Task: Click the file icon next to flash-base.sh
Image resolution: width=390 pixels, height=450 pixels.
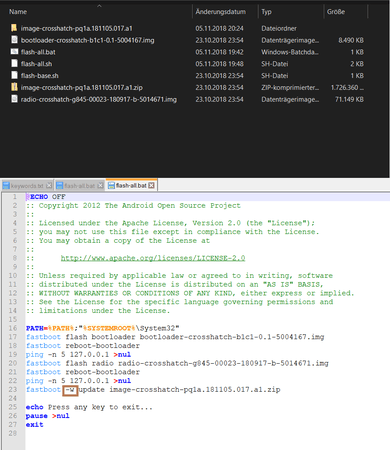Action: pyautogui.click(x=14, y=75)
